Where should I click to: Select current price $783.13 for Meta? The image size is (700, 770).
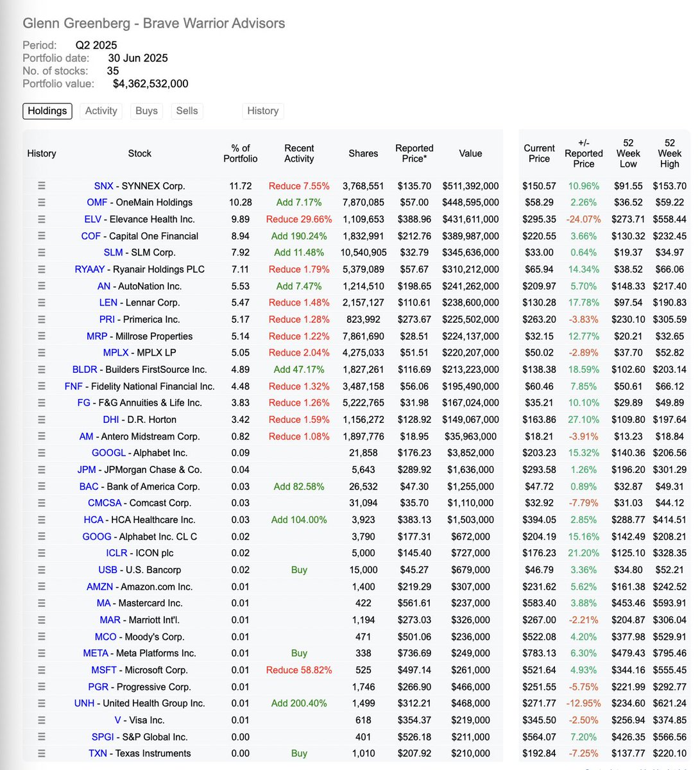pos(539,653)
